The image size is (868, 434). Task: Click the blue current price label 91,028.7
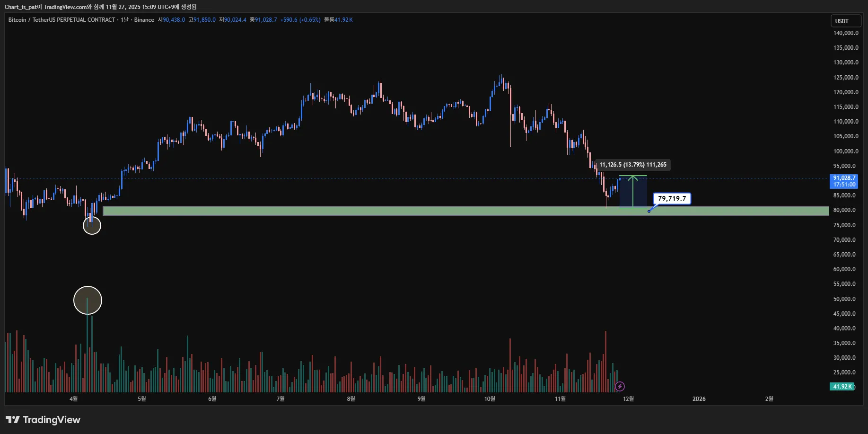(x=844, y=181)
